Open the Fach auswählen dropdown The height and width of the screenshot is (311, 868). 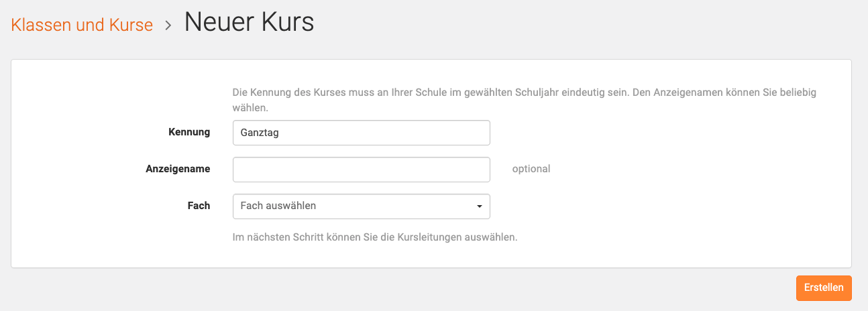point(361,206)
